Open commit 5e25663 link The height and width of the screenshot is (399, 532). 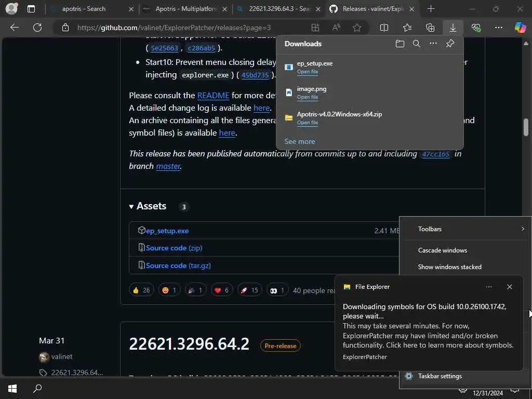pos(164,48)
